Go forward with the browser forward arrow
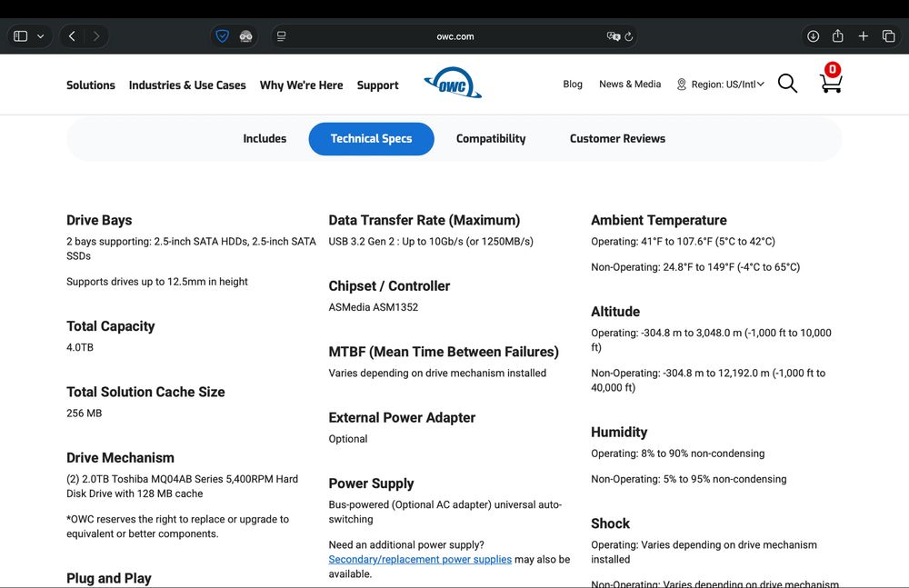 [96, 36]
